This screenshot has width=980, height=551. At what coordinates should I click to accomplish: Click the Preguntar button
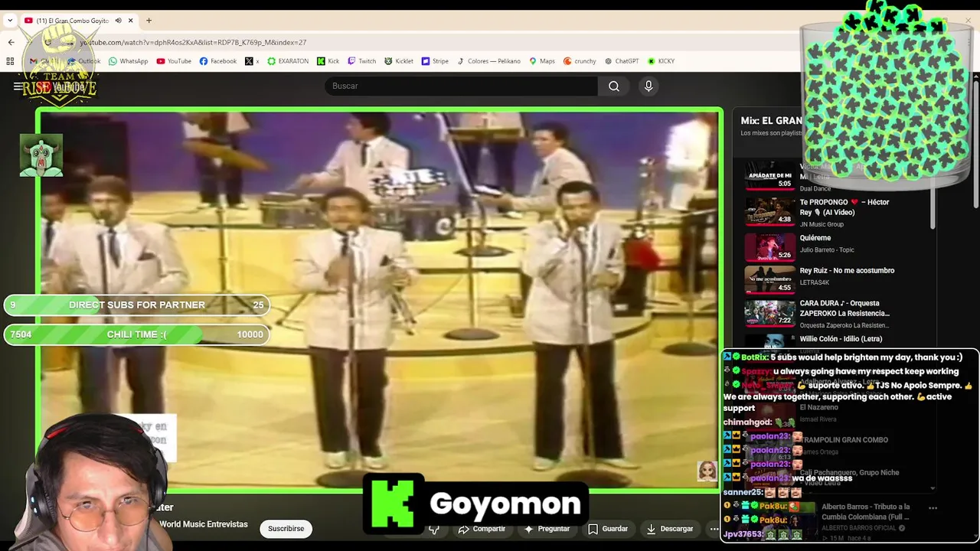coord(547,529)
